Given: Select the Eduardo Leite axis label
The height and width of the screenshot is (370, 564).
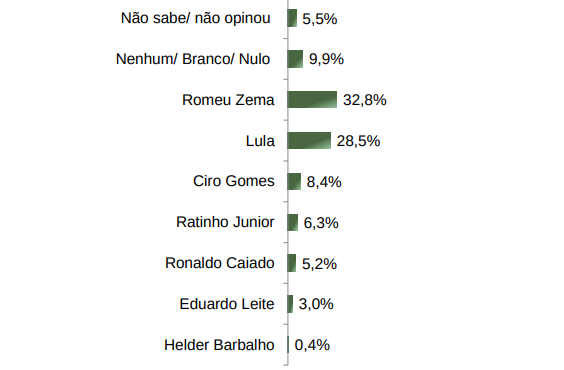Looking at the screenshot, I should pos(227,304).
